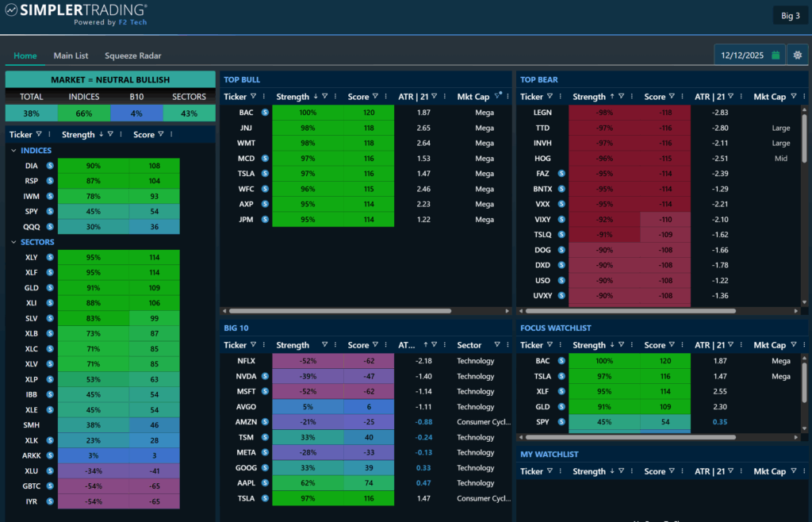Collapse the SECTORS group

(13, 242)
